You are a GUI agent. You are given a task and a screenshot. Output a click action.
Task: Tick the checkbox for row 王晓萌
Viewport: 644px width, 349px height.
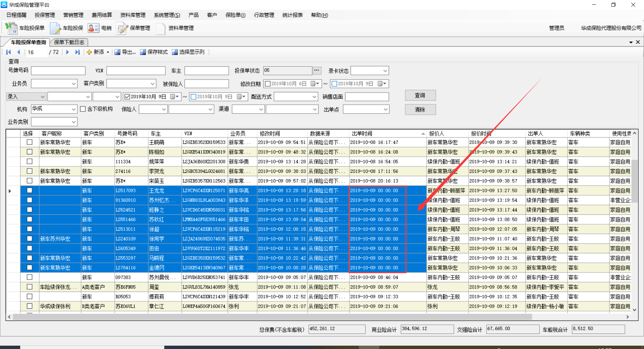pos(30,142)
